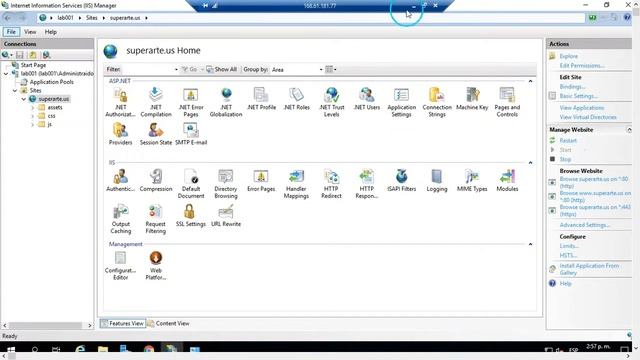Open Default Document feature
640x360 pixels.
(x=191, y=184)
